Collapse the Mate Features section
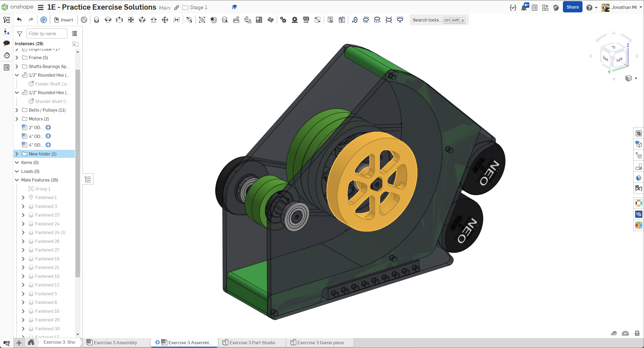This screenshot has width=644, height=348. pos(17,180)
